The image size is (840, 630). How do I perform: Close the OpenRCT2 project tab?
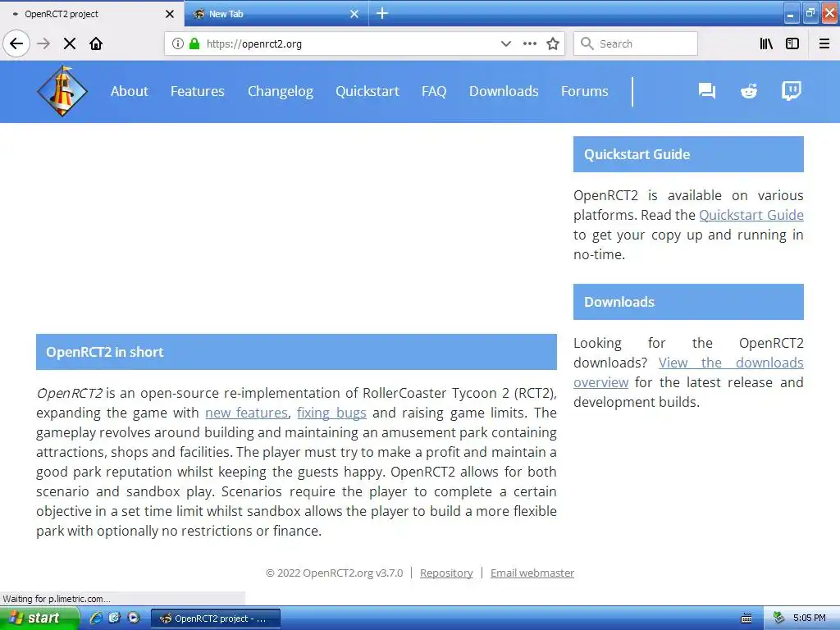pos(170,14)
